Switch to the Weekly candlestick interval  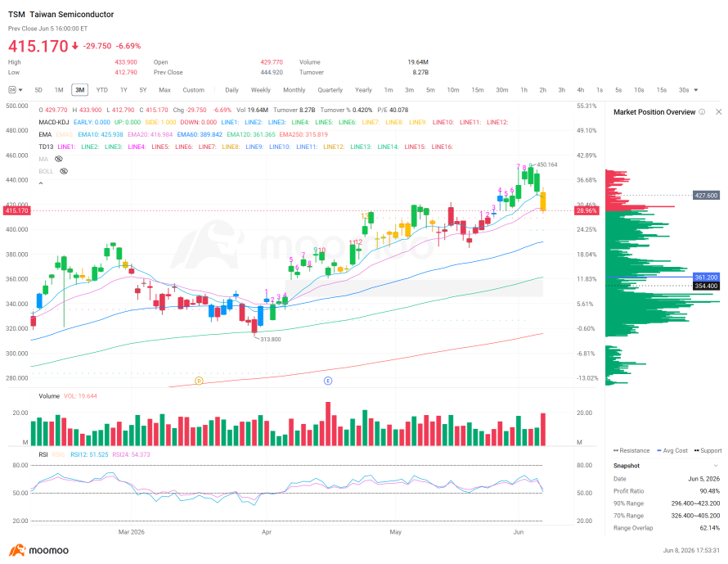click(260, 90)
